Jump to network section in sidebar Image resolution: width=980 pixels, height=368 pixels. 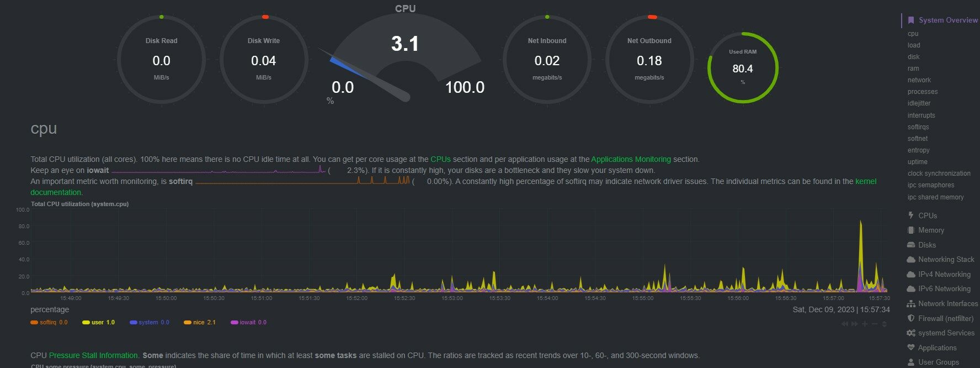point(919,80)
